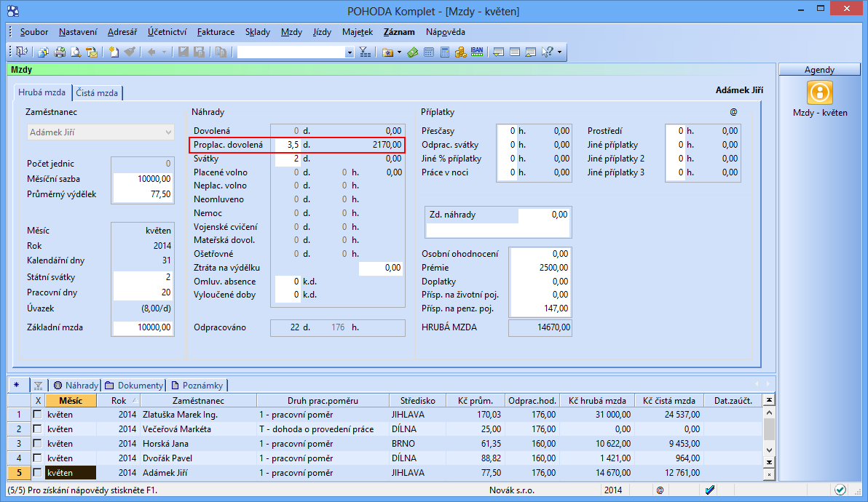This screenshot has height=502, width=868.
Task: Click the send by e-mail envelope icon
Action: 92,52
